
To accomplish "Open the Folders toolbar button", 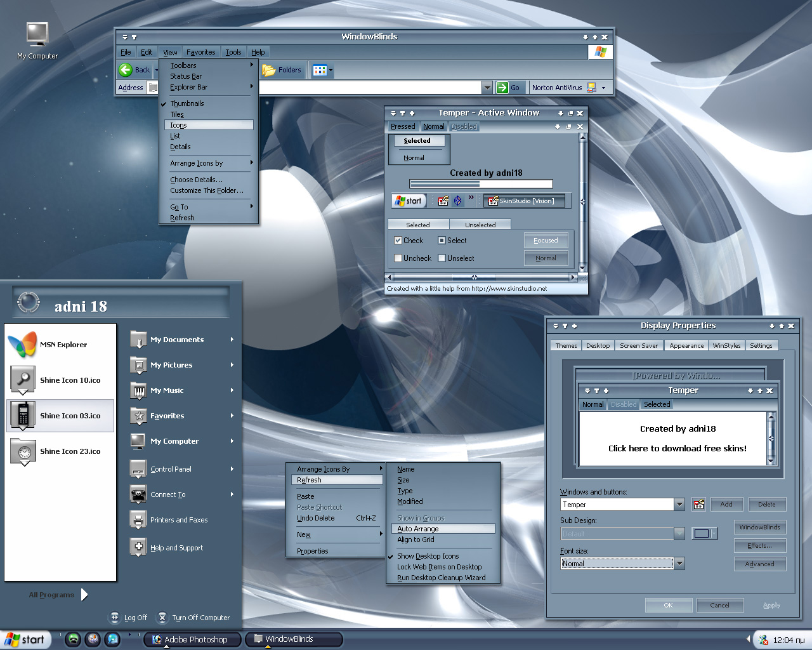I will coord(282,70).
